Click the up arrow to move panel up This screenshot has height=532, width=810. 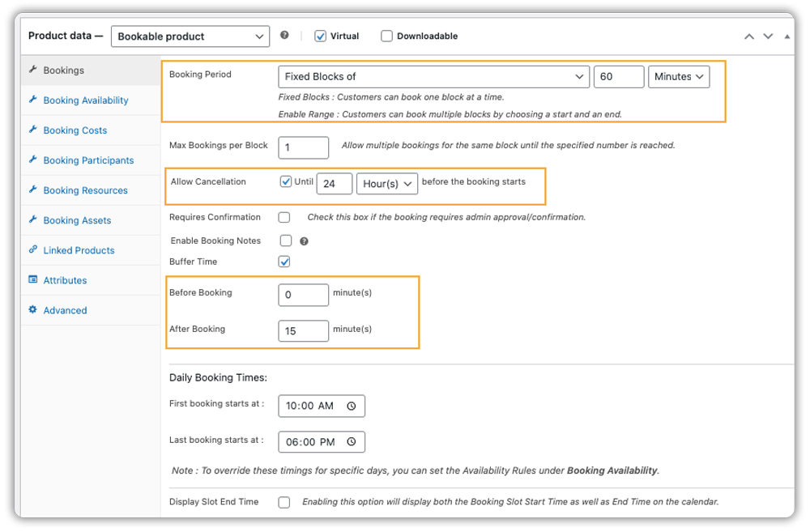coord(748,36)
